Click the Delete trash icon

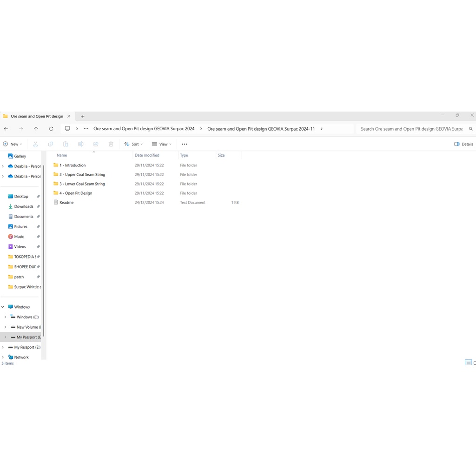(x=111, y=144)
